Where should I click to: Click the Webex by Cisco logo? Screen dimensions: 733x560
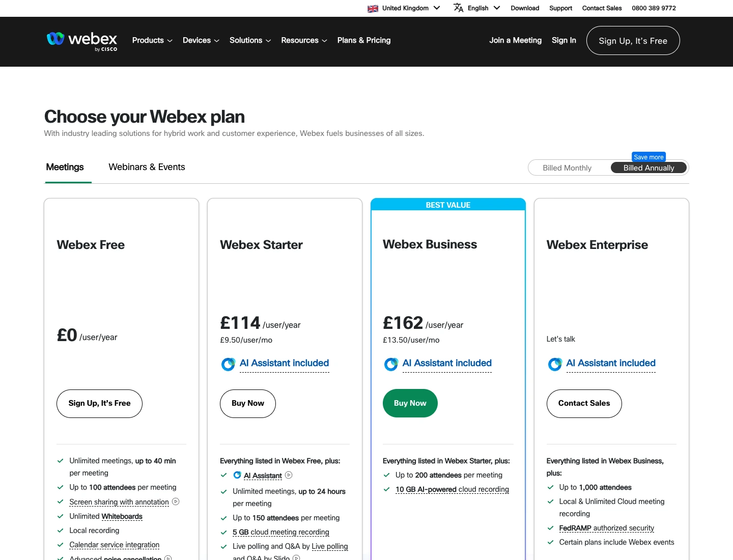(82, 41)
